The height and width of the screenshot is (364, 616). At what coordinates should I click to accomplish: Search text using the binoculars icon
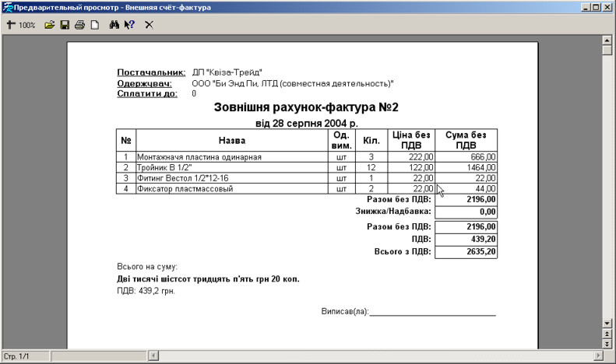[x=114, y=25]
